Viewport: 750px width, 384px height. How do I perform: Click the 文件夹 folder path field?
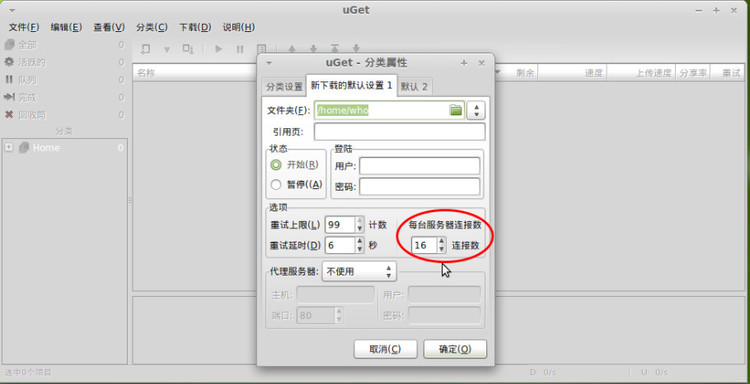click(x=389, y=110)
